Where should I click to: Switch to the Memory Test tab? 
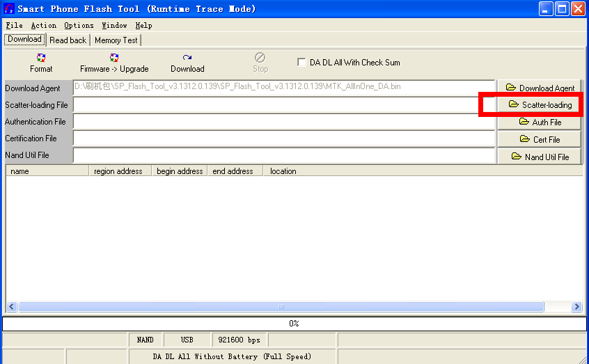(116, 40)
